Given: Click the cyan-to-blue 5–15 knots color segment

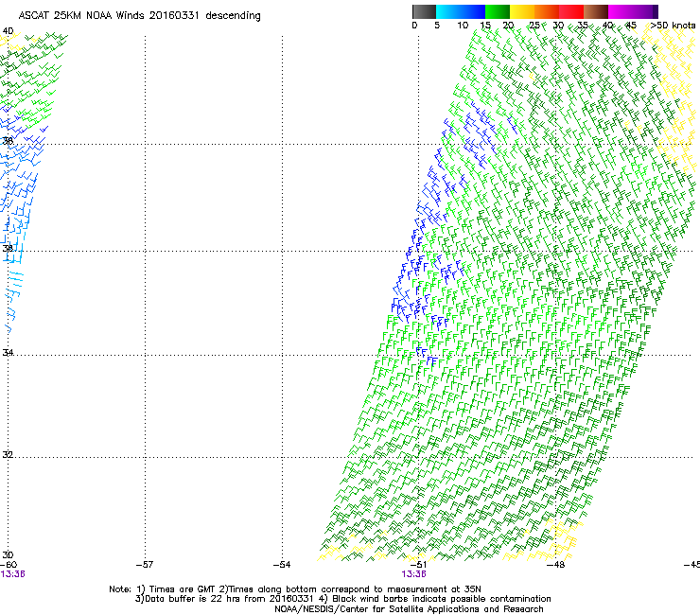Looking at the screenshot, I should click(461, 11).
